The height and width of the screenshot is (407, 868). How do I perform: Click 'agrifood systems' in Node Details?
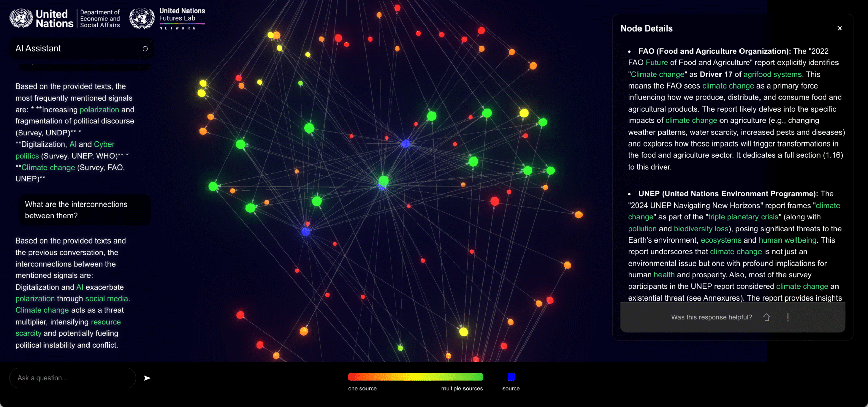pyautogui.click(x=772, y=74)
